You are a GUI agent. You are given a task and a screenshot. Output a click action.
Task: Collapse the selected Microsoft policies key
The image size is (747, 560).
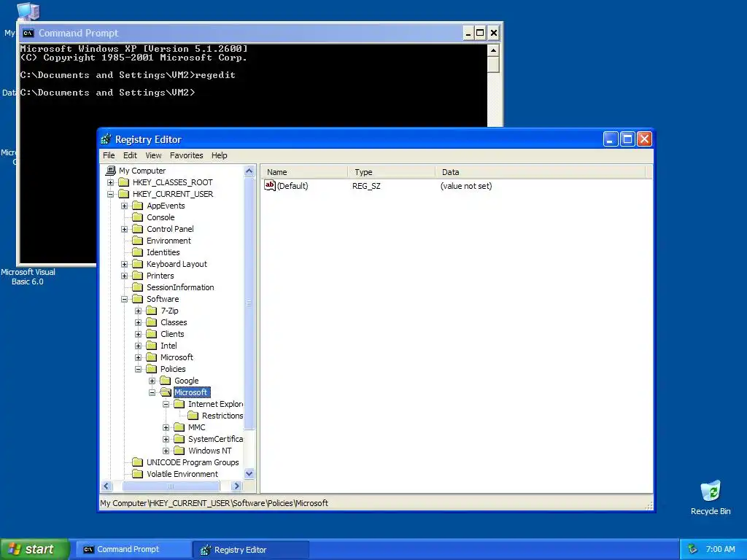152,392
